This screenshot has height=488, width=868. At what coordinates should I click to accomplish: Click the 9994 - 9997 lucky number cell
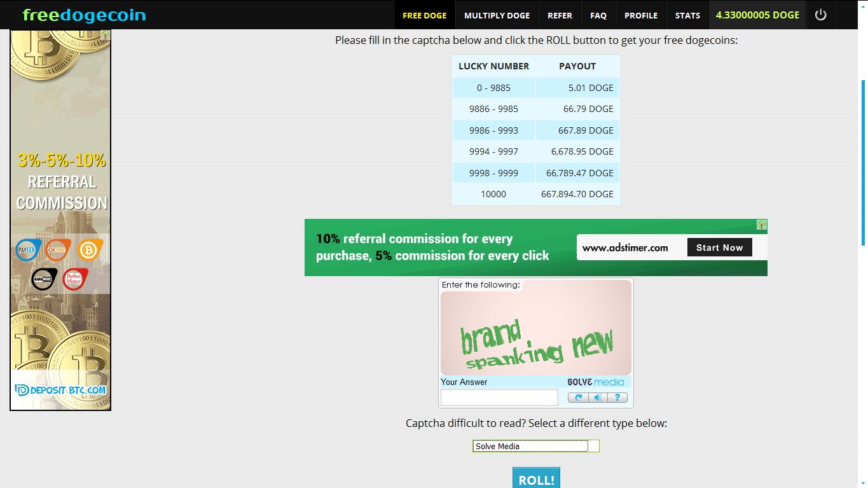[x=493, y=151]
